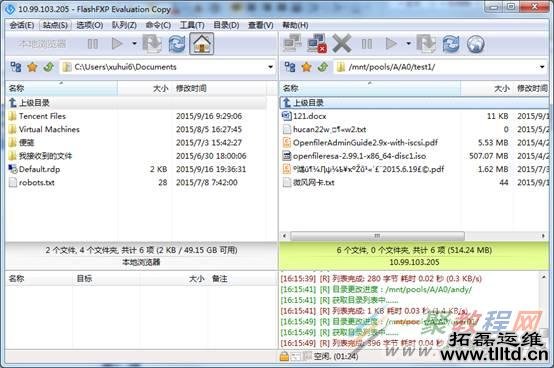Sort local list by 大小 column
This screenshot has width=554, height=368.
tap(145, 88)
